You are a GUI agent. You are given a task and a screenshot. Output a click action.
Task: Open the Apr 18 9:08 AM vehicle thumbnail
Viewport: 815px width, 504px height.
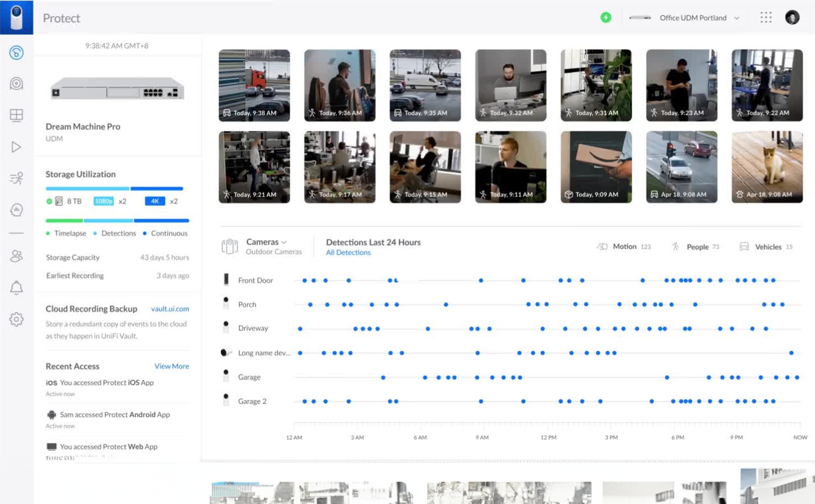click(x=682, y=167)
